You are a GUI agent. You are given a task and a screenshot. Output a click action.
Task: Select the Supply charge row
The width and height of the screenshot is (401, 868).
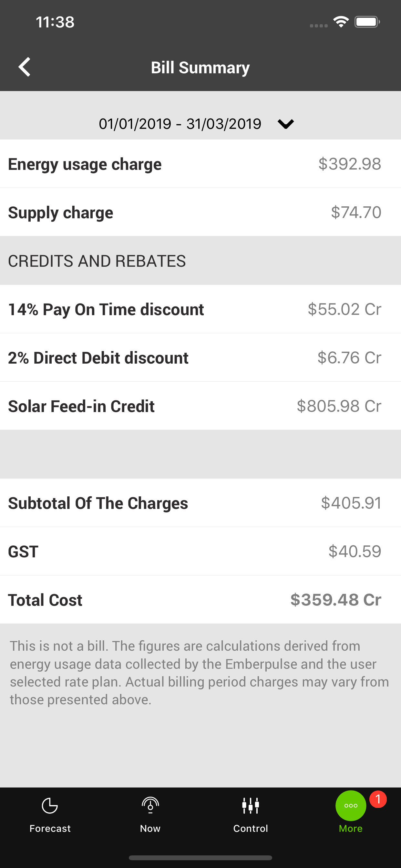pos(200,212)
